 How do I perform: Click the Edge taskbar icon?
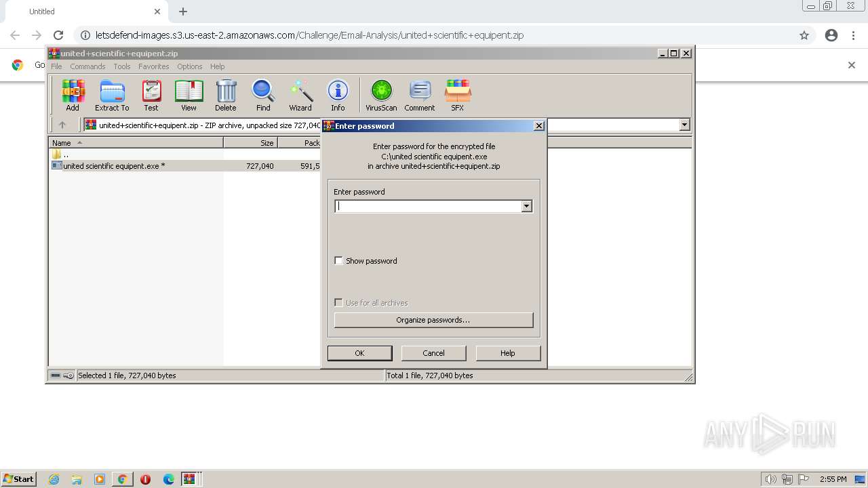(x=168, y=479)
